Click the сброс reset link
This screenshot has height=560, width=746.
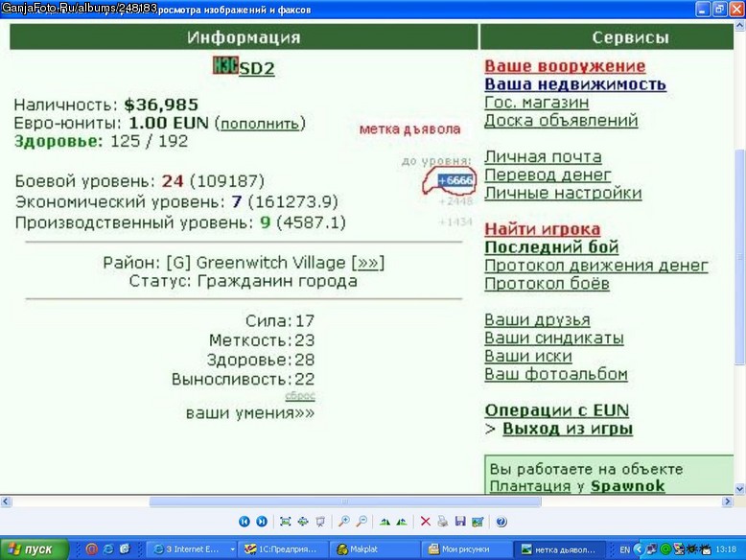(x=300, y=395)
